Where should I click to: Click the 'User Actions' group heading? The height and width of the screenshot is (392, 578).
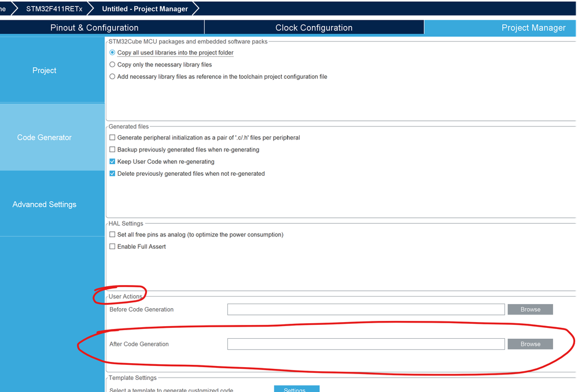(126, 296)
